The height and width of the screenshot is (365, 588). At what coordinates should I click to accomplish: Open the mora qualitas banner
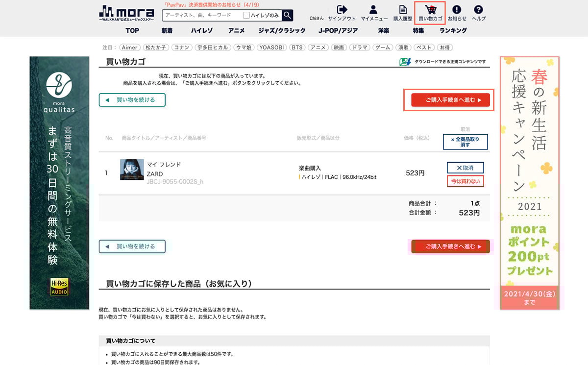[59, 183]
